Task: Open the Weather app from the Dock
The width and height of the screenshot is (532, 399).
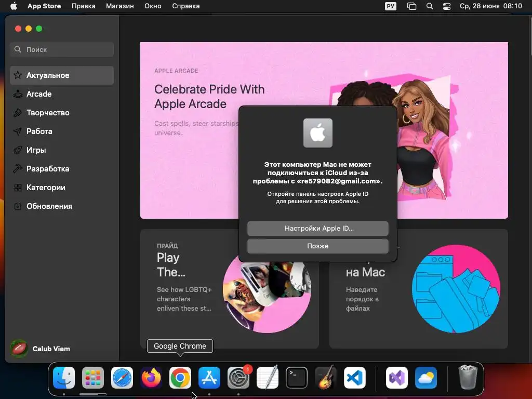Action: point(426,378)
